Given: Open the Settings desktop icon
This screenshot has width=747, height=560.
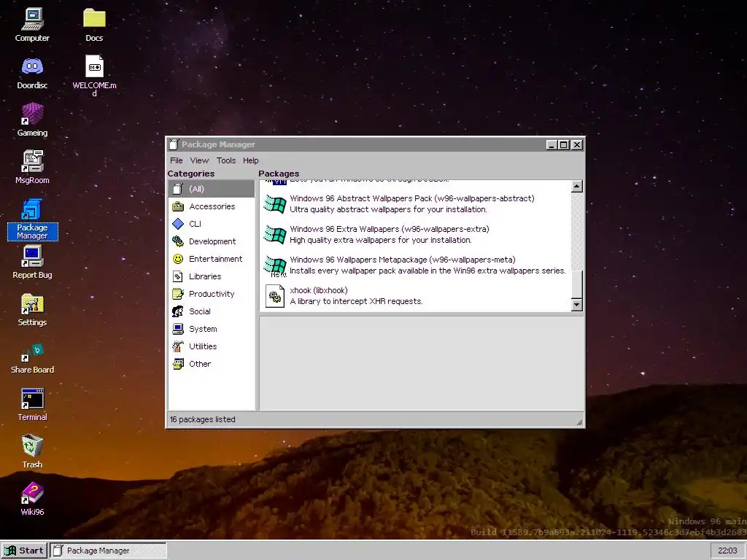Looking at the screenshot, I should pos(32,309).
